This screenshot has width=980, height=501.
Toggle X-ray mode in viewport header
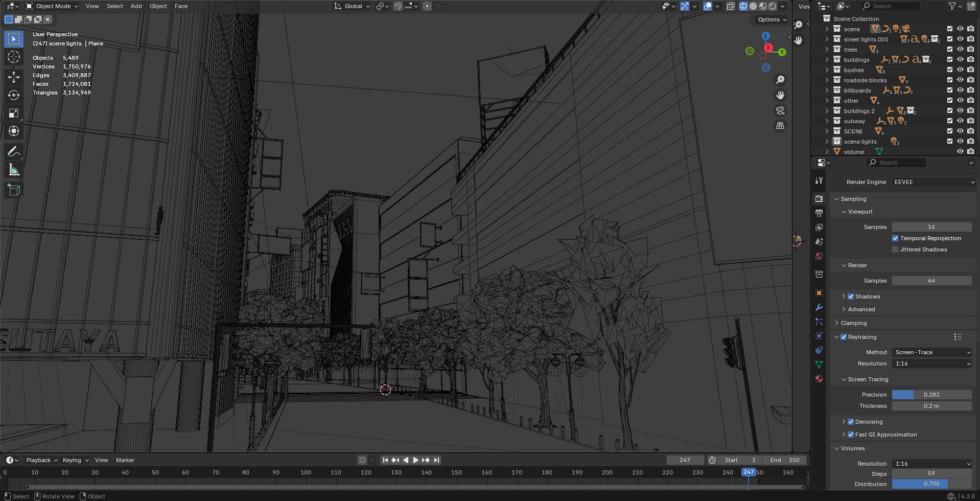pos(731,6)
